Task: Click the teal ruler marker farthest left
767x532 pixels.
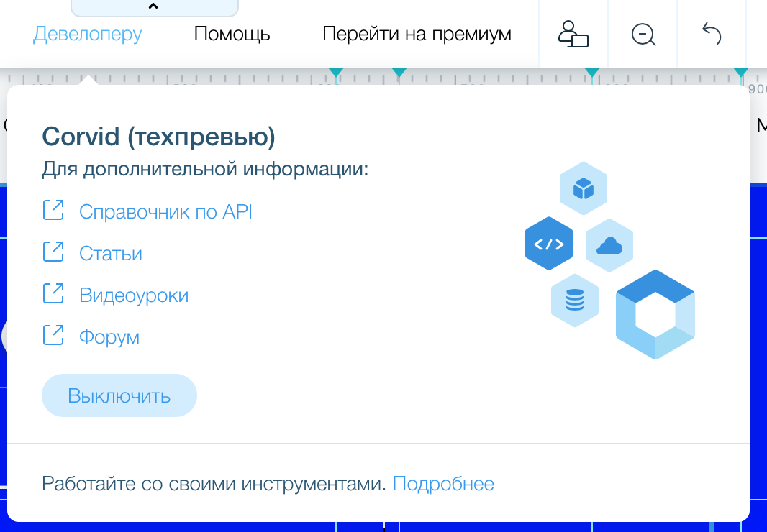Action: [336, 73]
